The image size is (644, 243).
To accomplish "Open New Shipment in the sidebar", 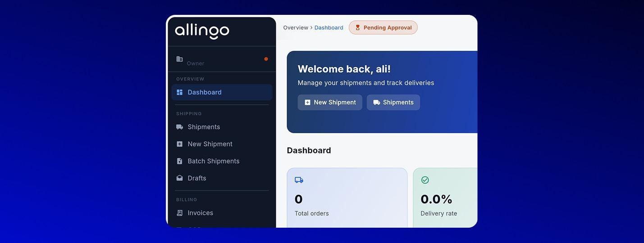I will [222, 144].
